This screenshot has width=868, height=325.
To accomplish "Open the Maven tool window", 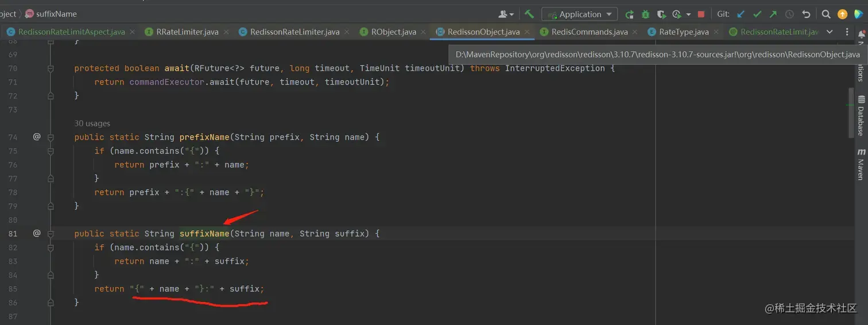I will (861, 164).
